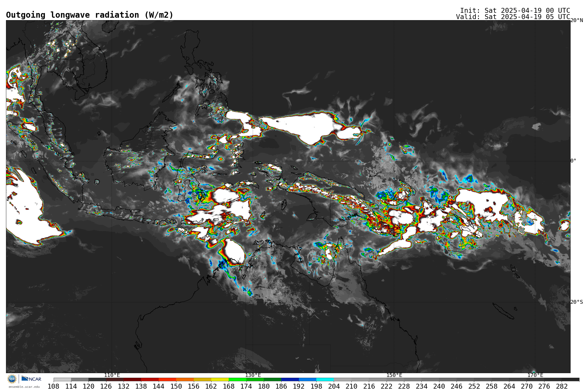Screen dimensions: 588x390
Task: Pick the dark blue 186–192 colorbar swatch
Action: click(290, 379)
